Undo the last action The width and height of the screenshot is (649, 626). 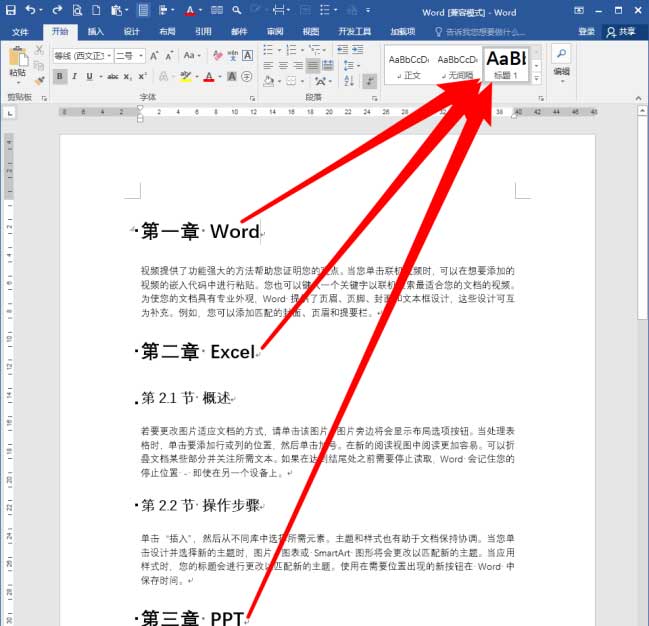click(31, 11)
